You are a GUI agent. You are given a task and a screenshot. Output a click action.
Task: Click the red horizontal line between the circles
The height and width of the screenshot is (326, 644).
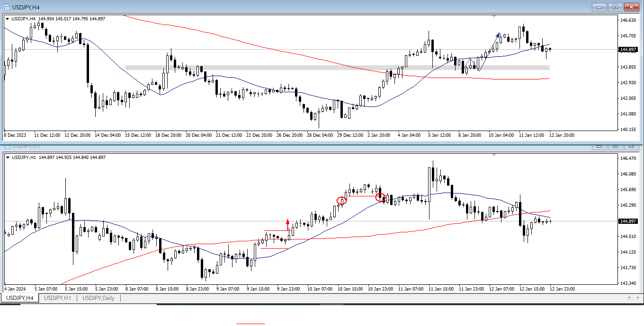361,196
